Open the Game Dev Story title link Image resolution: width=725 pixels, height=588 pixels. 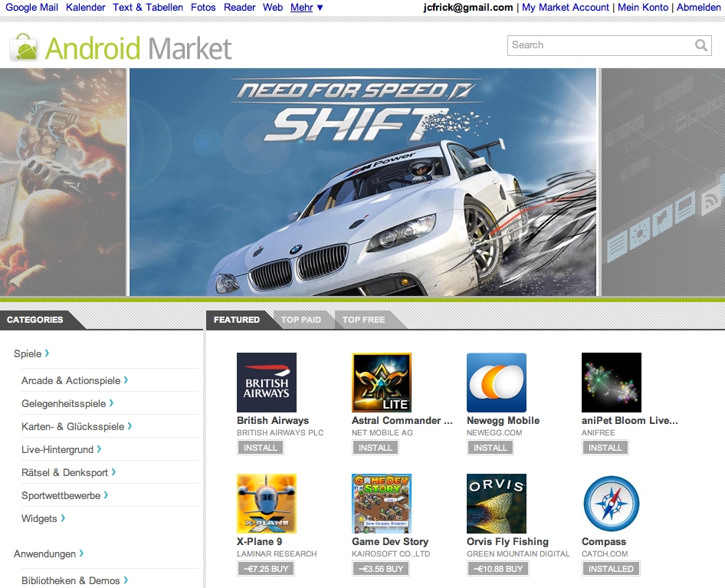tap(390, 542)
